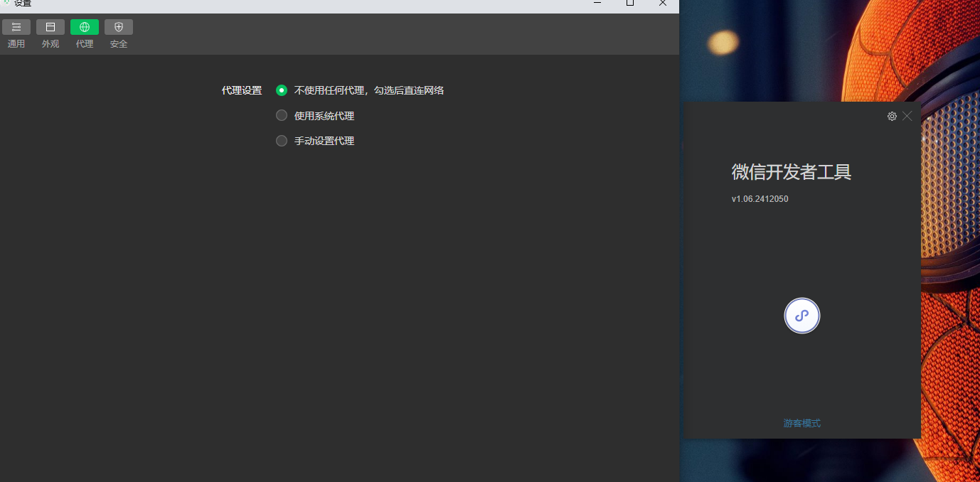Click the 微信开发者工具 title text
The width and height of the screenshot is (980, 482).
(792, 172)
